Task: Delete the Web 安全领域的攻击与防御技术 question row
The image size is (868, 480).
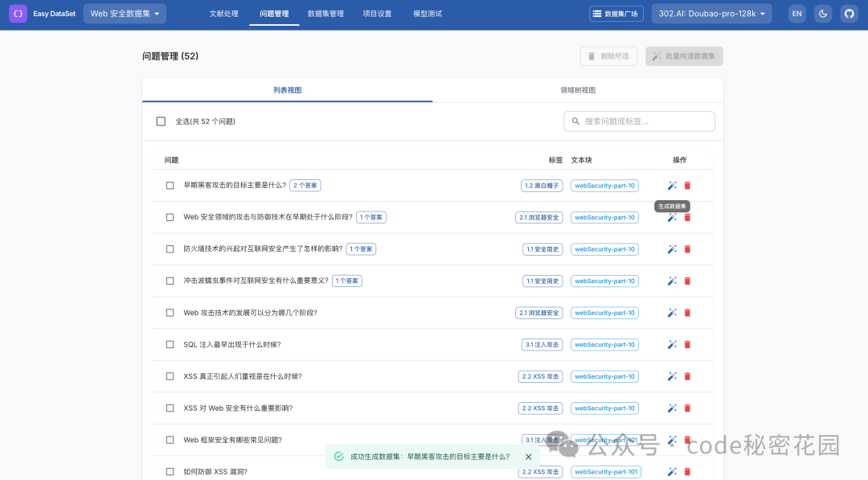Action: [687, 218]
